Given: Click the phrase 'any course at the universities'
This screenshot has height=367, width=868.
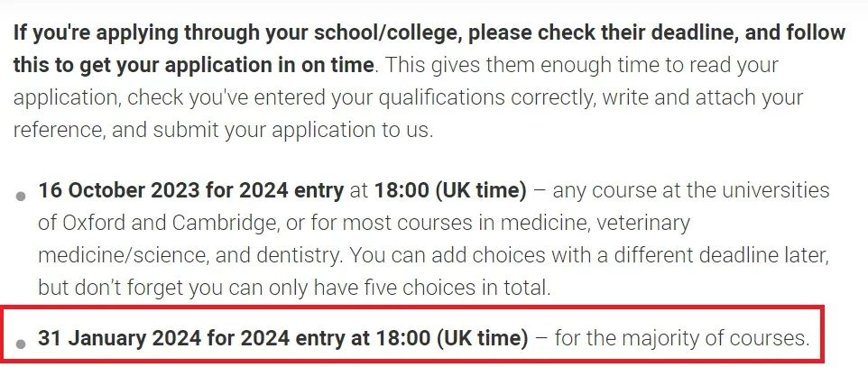Looking at the screenshot, I should click(691, 191).
